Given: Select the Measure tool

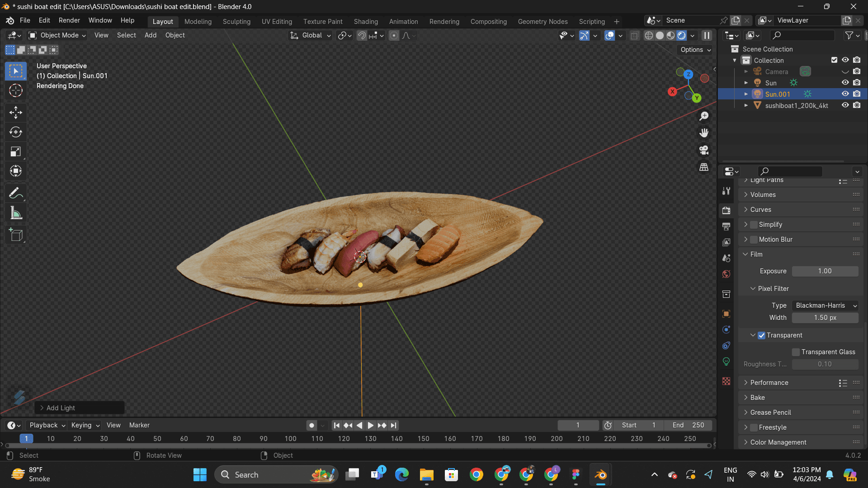Looking at the screenshot, I should 16,213.
